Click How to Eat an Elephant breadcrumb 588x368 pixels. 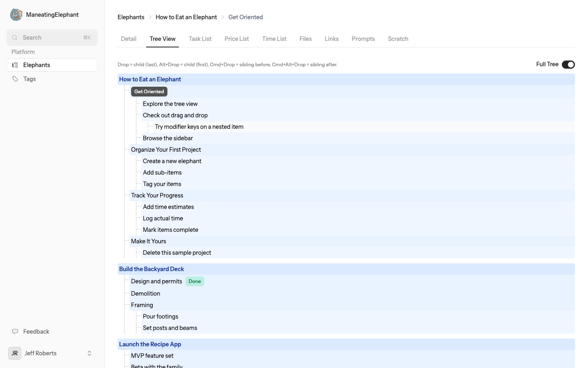click(x=186, y=17)
